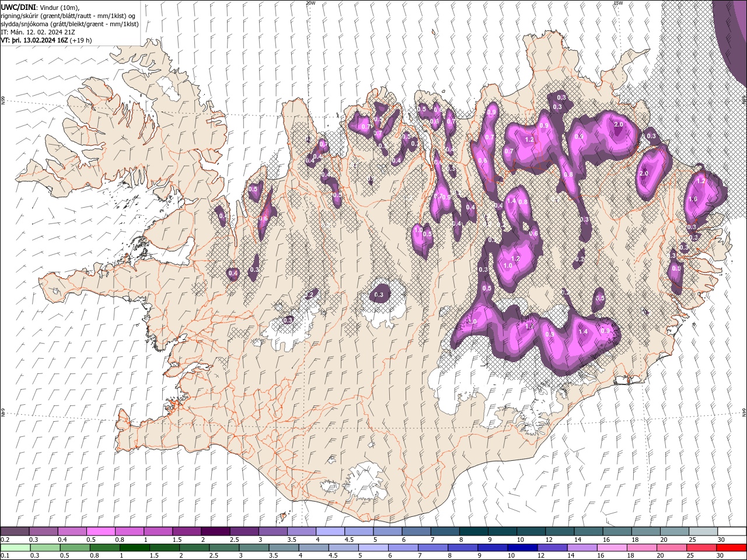The width and height of the screenshot is (747, 560).
Task: Select the dark teal swatch starting at 8, upper legend row
Action: 473,531
